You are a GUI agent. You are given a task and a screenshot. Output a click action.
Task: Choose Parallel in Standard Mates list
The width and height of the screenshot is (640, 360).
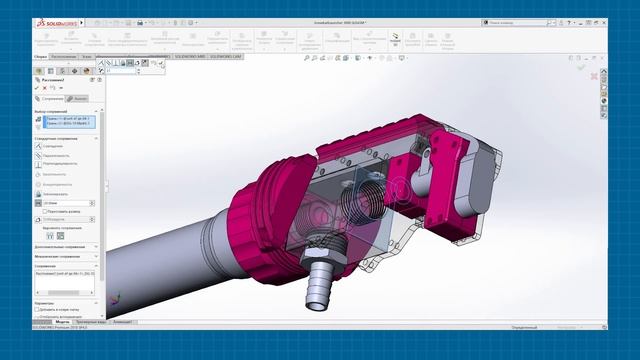[56, 156]
